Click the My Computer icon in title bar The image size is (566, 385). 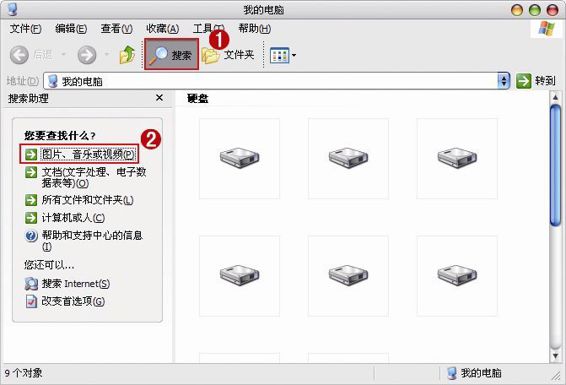pos(12,9)
